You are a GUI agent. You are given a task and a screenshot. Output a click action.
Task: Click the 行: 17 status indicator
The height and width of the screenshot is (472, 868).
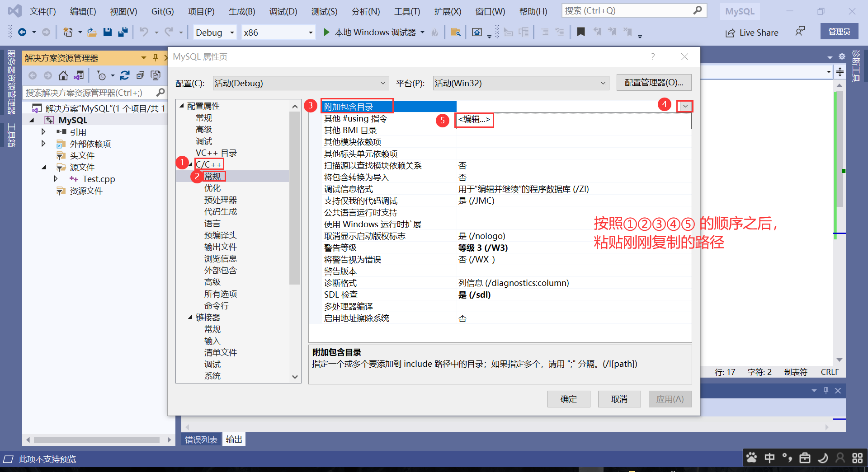725,372
